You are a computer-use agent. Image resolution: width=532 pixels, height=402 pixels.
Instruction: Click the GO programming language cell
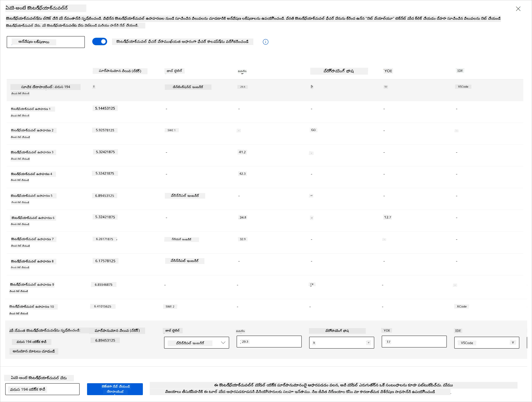313,130
